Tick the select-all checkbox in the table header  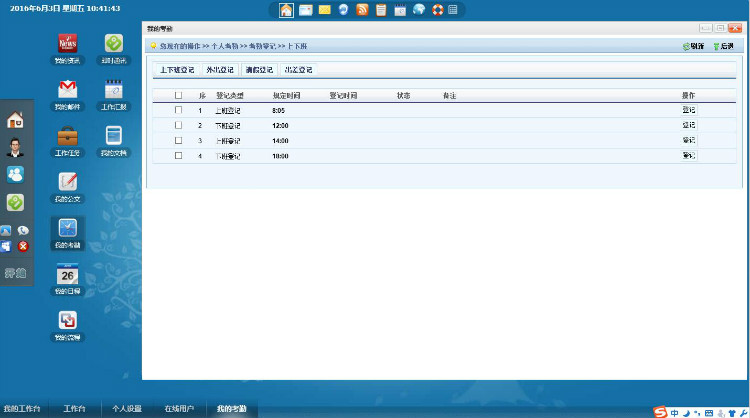[178, 95]
